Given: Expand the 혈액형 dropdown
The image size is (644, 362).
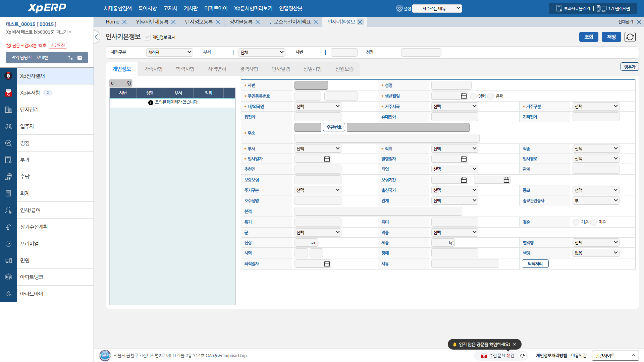Looking at the screenshot, I should 596,242.
